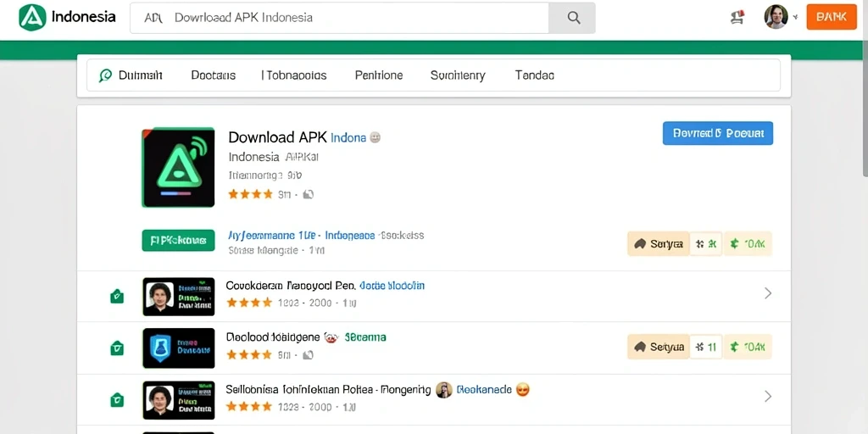Click star rating in Sellobnisa row
The height and width of the screenshot is (434, 868).
point(249,407)
